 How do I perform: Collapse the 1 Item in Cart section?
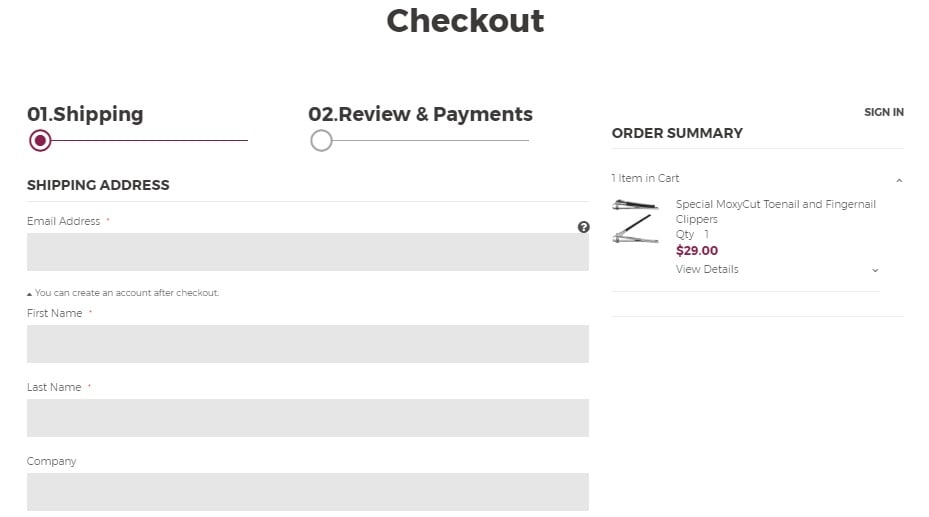pyautogui.click(x=899, y=180)
